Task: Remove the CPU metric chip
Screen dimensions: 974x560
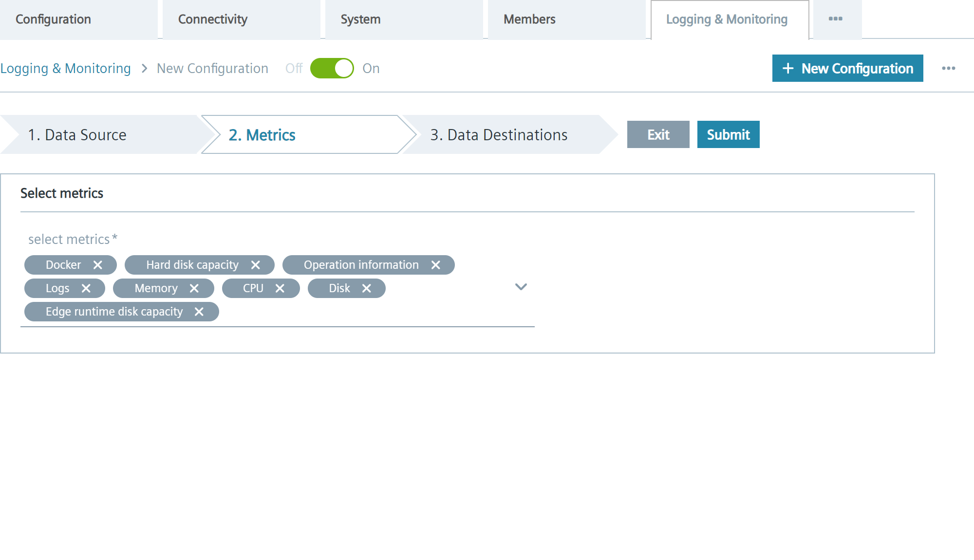Action: pos(280,288)
